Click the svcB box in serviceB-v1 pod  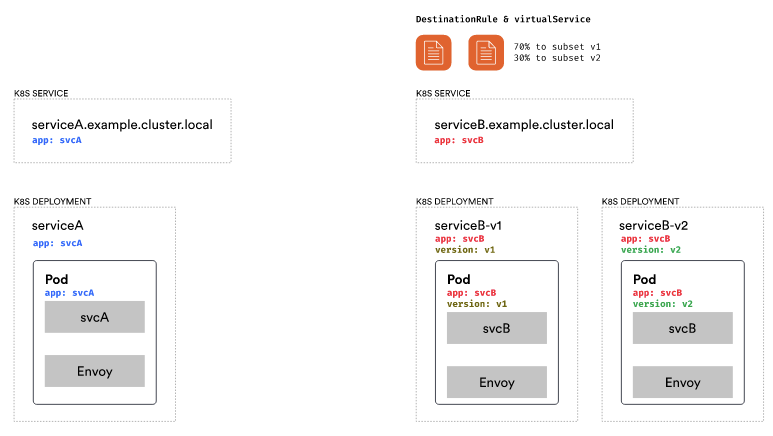tap(497, 328)
